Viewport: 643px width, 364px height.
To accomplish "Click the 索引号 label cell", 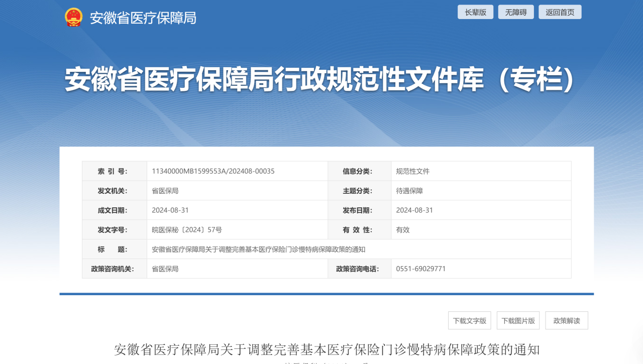I will tap(115, 171).
